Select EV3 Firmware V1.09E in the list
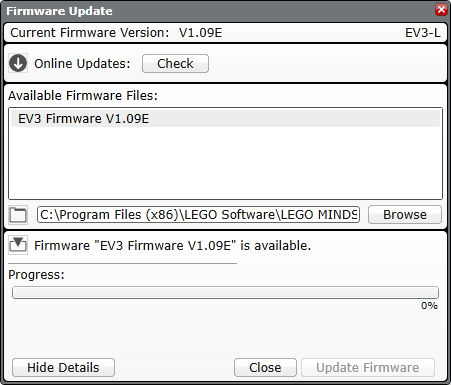The image size is (451, 385). click(x=225, y=119)
